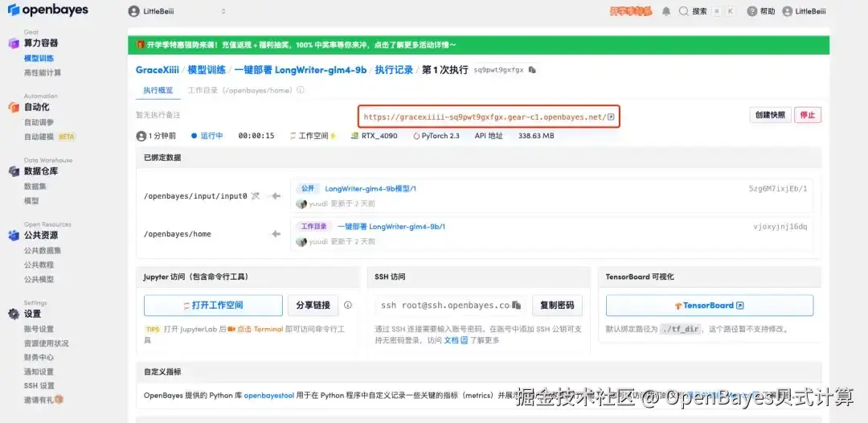Click the 停止 button

pyautogui.click(x=808, y=115)
